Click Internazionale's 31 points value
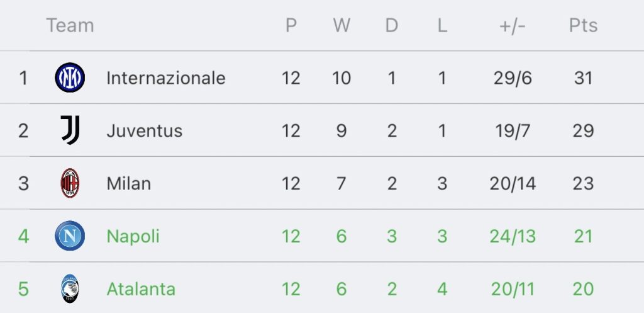 (x=583, y=77)
